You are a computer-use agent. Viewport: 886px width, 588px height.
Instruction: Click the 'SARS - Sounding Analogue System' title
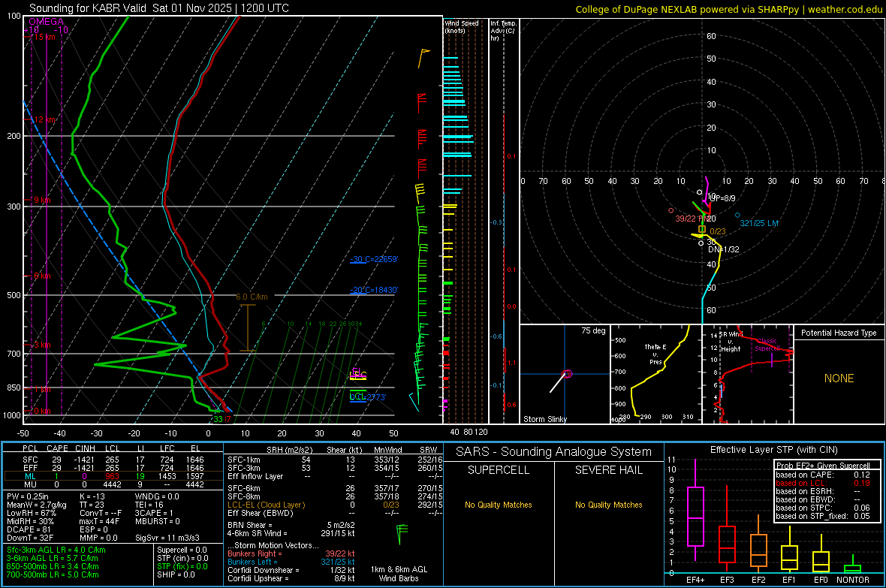pyautogui.click(x=554, y=451)
